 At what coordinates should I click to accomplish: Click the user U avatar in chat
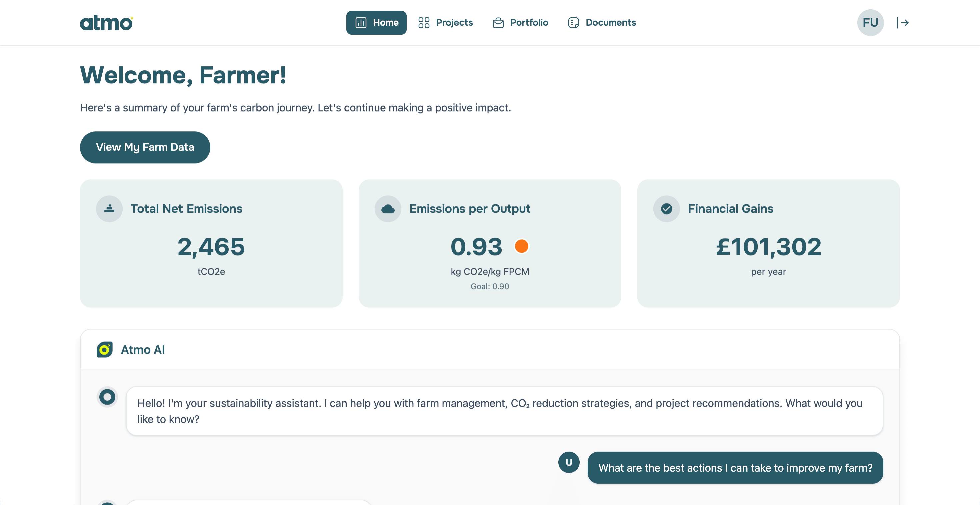point(569,462)
